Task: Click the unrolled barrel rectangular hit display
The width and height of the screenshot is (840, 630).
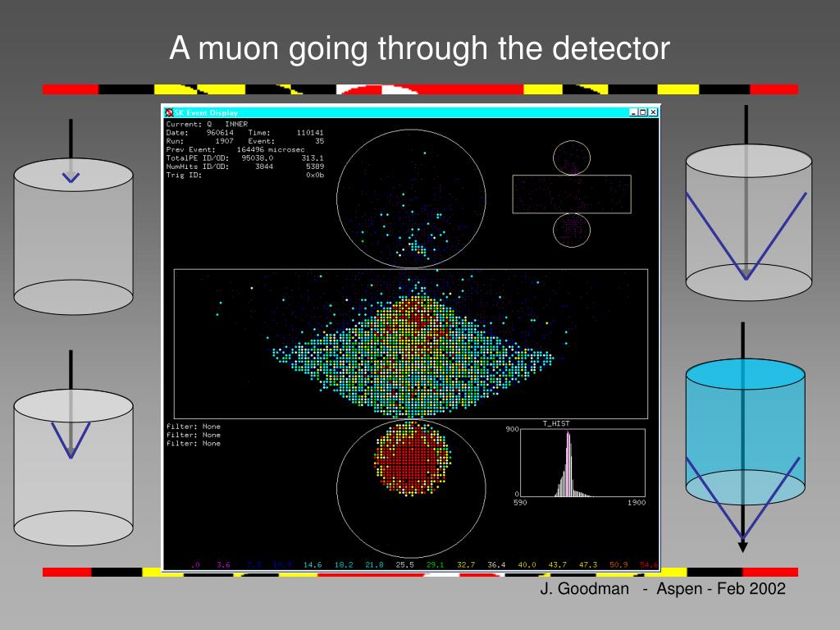Action: (411, 344)
